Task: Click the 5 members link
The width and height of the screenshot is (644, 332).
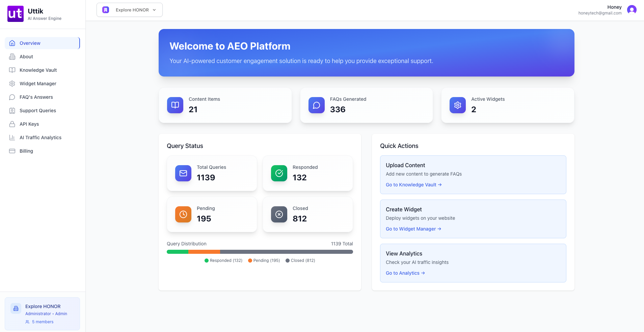Action: tap(39, 322)
